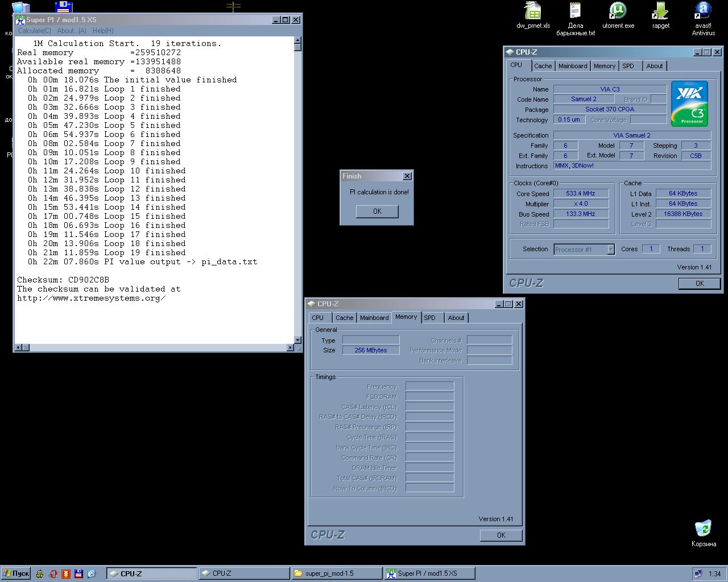Click the CPU-Z Name field VIA C3
The height and width of the screenshot is (582, 728).
click(x=610, y=89)
